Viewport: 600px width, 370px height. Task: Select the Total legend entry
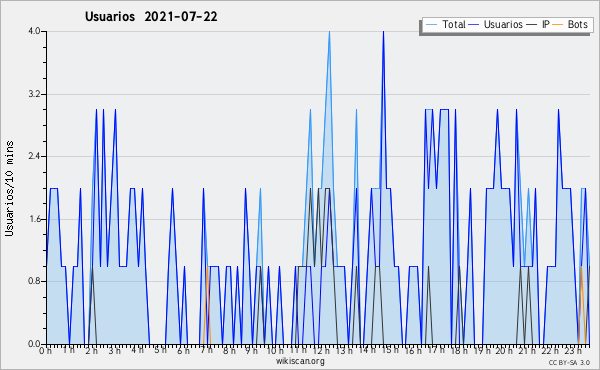[445, 25]
